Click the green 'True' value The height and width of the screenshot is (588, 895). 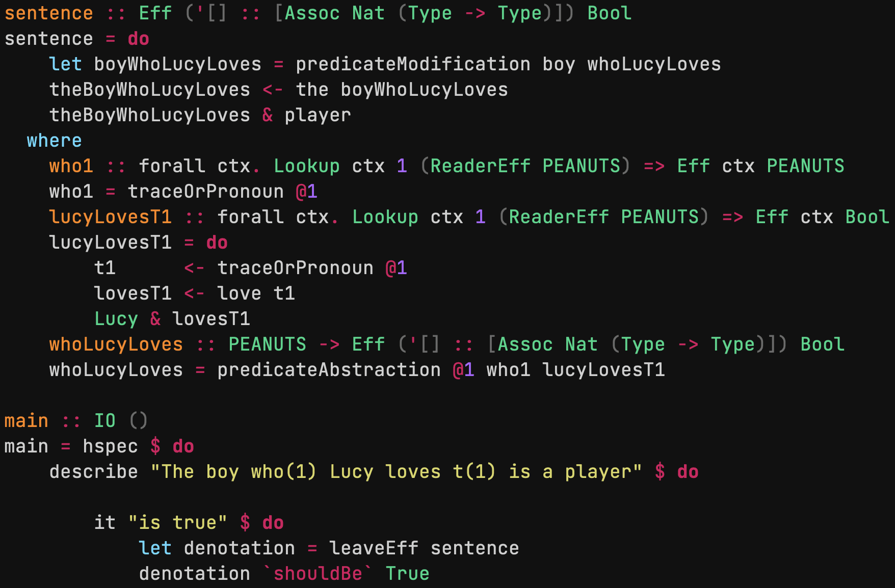[407, 573]
